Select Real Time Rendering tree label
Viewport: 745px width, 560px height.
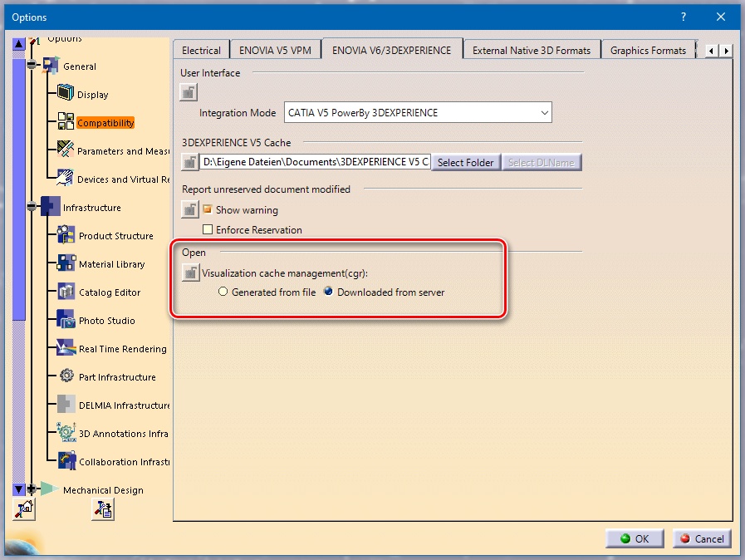pyautogui.click(x=123, y=349)
